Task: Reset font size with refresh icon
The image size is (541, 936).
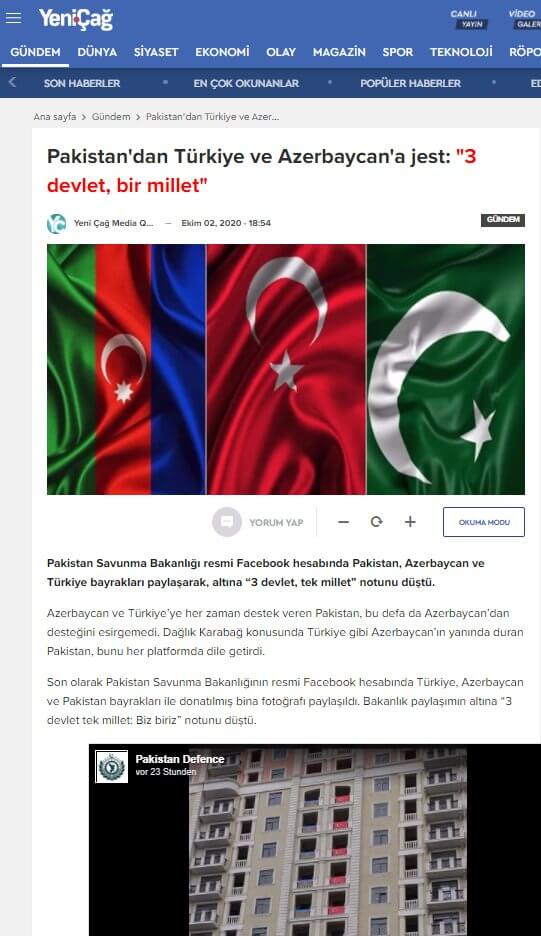Action: pyautogui.click(x=376, y=522)
